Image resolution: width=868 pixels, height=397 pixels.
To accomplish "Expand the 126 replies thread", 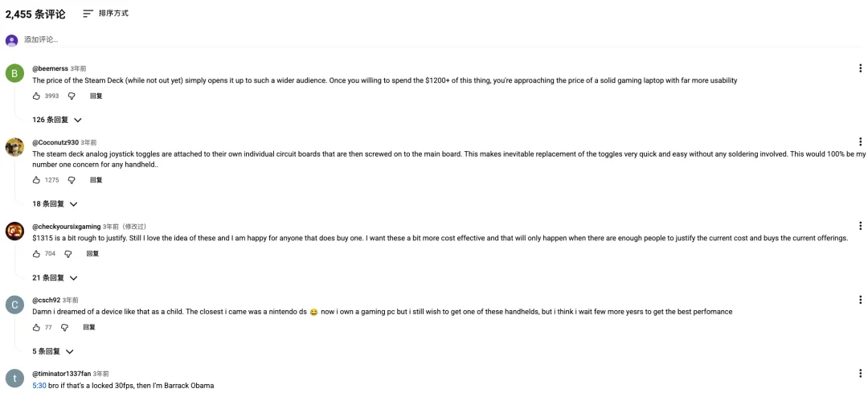I will click(57, 120).
